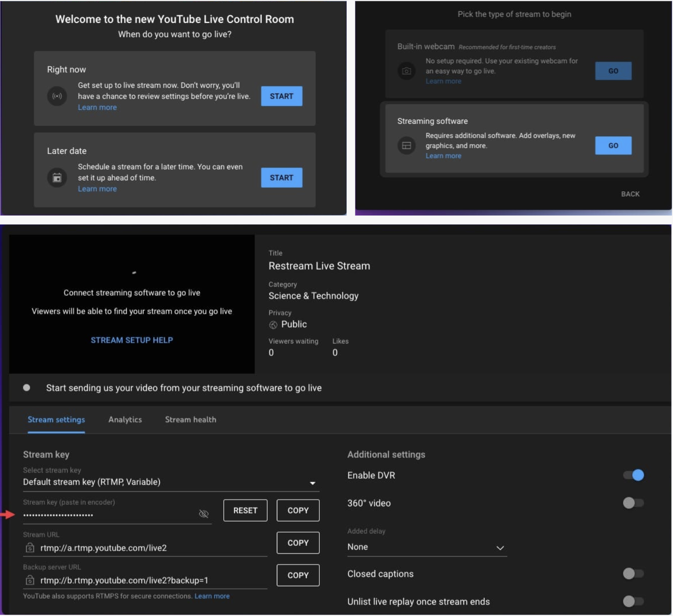Copy the stream key

pos(298,510)
